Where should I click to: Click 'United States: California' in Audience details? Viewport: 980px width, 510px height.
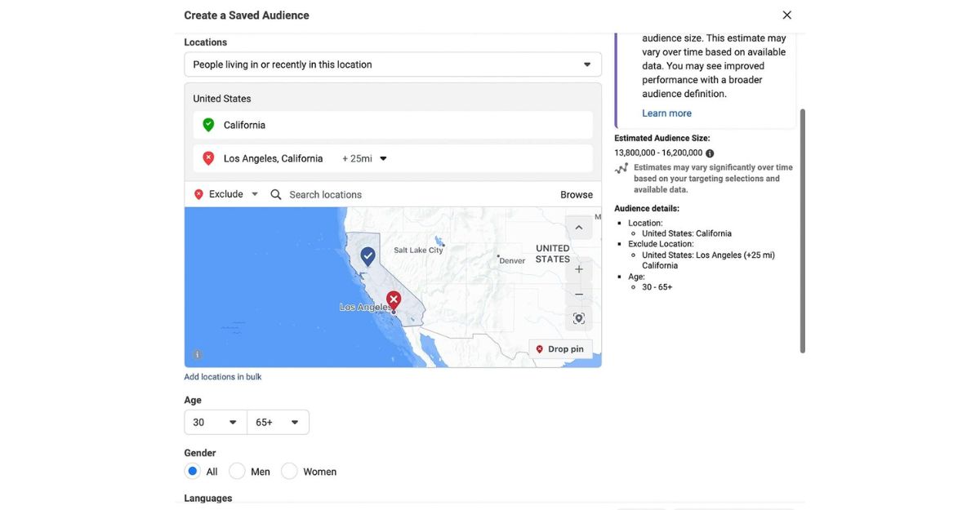pos(687,233)
